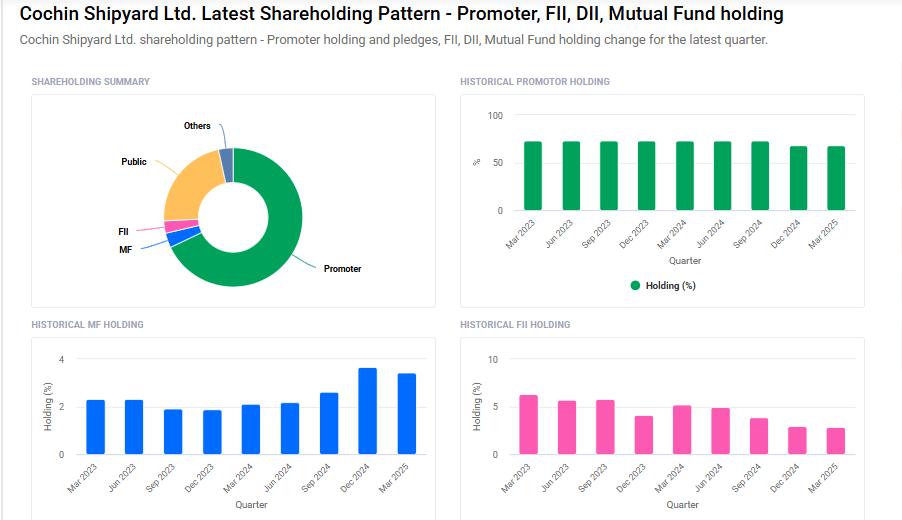Image resolution: width=902 pixels, height=520 pixels.
Task: Click the FII label on donut chart
Action: pos(123,231)
